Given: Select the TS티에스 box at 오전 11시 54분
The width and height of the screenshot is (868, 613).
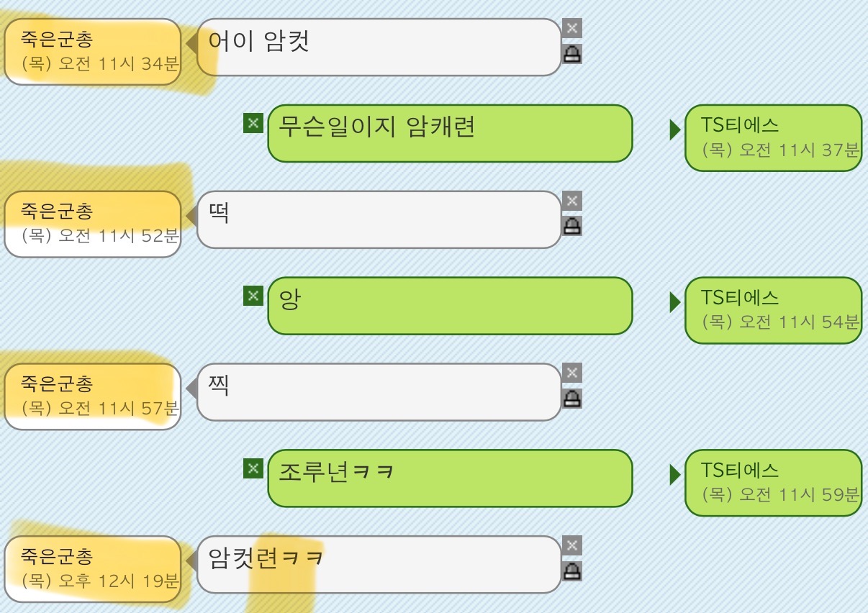Looking at the screenshot, I should (x=772, y=310).
